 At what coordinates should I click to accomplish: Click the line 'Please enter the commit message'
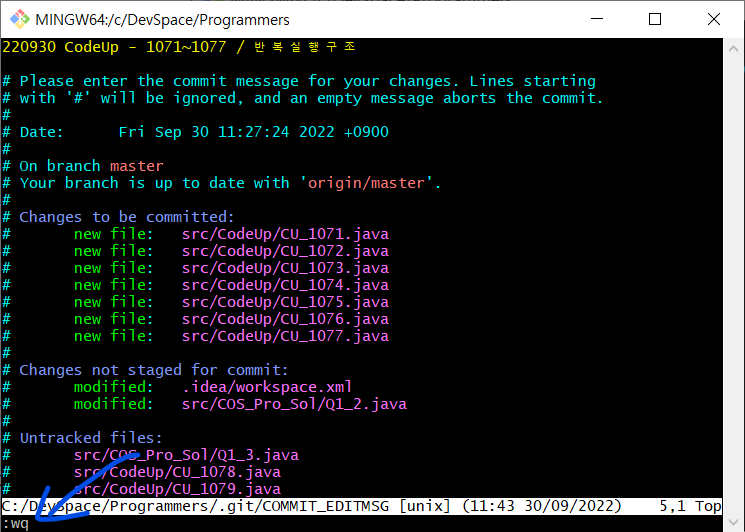coord(299,81)
